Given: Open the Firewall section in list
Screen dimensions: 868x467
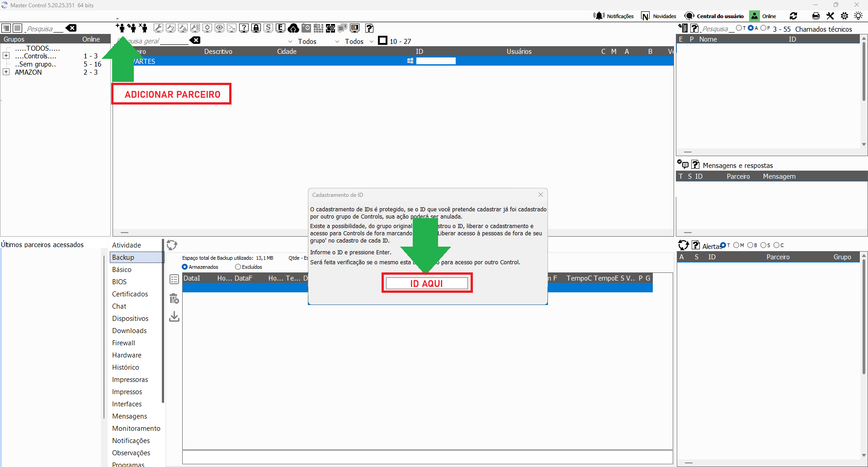Looking at the screenshot, I should coord(123,343).
